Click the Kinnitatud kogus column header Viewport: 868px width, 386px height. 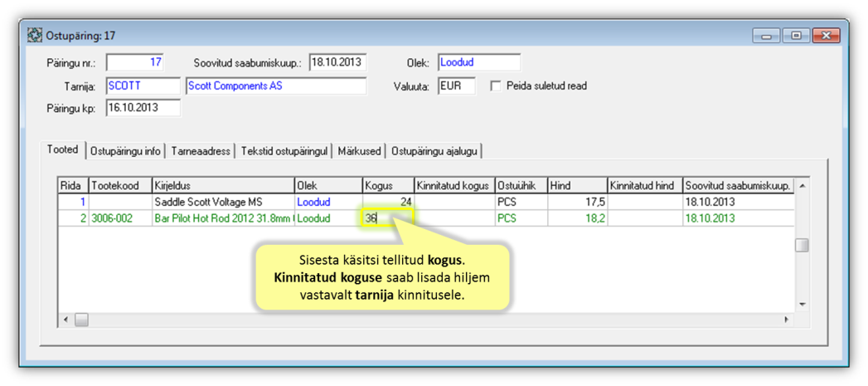point(453,186)
